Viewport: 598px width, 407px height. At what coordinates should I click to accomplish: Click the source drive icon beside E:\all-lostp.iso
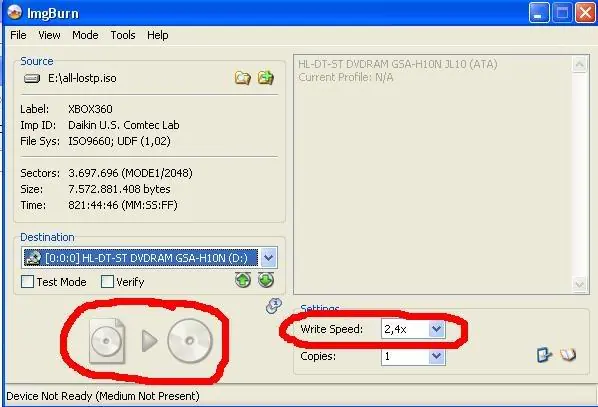click(x=32, y=79)
